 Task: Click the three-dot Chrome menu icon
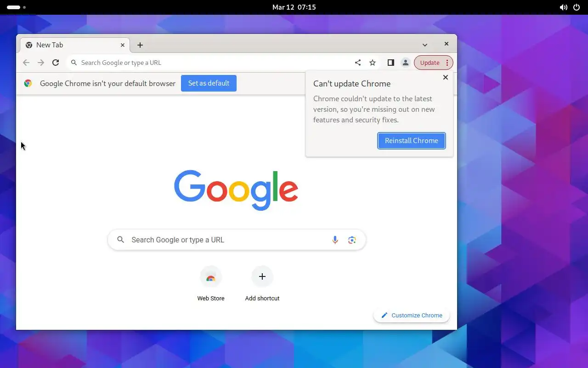coord(447,63)
